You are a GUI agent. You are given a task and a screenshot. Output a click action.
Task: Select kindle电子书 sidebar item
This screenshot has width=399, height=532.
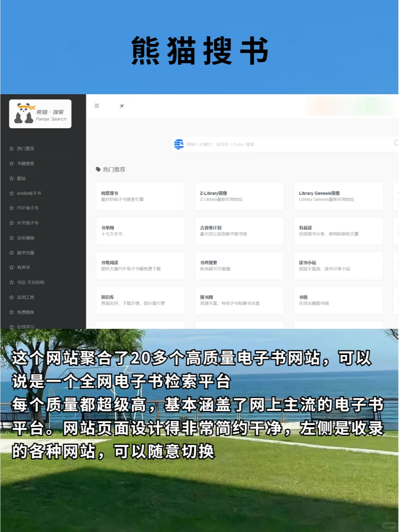[29, 193]
